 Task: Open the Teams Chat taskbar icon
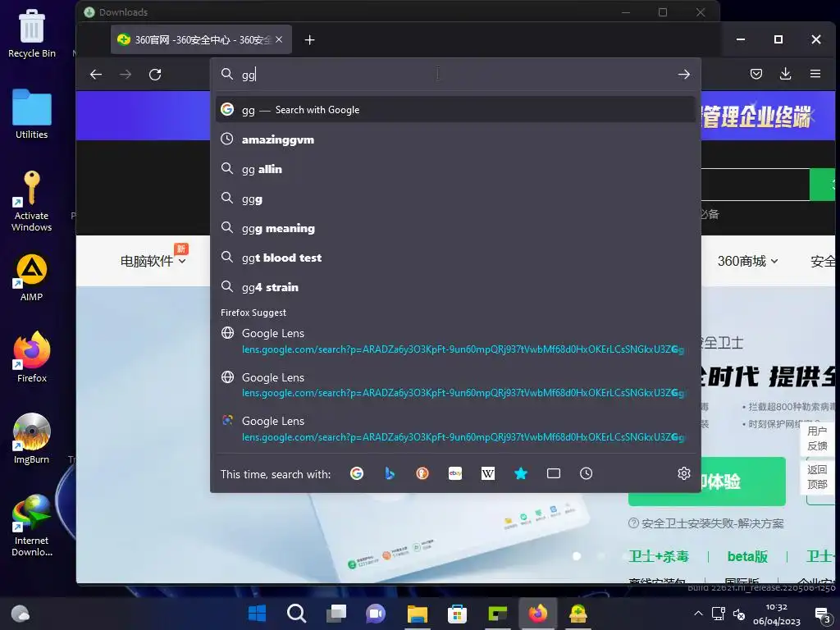tap(376, 613)
